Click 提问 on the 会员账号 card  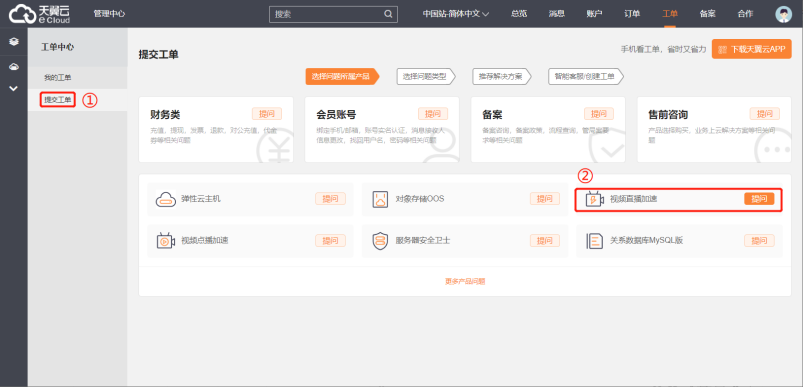(x=433, y=114)
